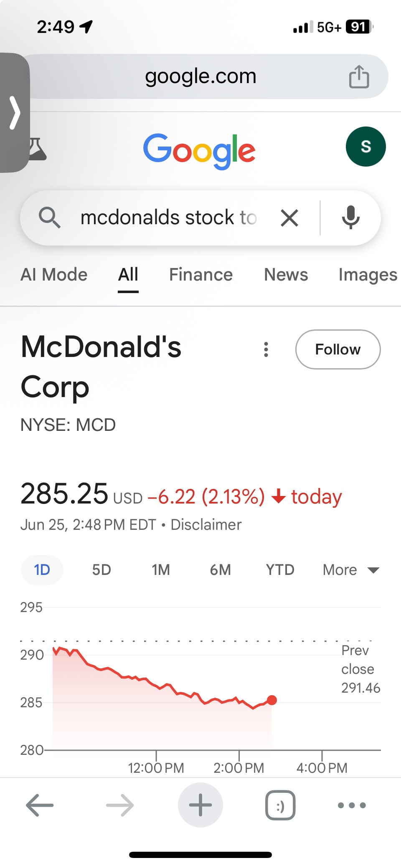401x868 pixels.
Task: Follow McDonald's Corp stock
Action: pyautogui.click(x=338, y=349)
